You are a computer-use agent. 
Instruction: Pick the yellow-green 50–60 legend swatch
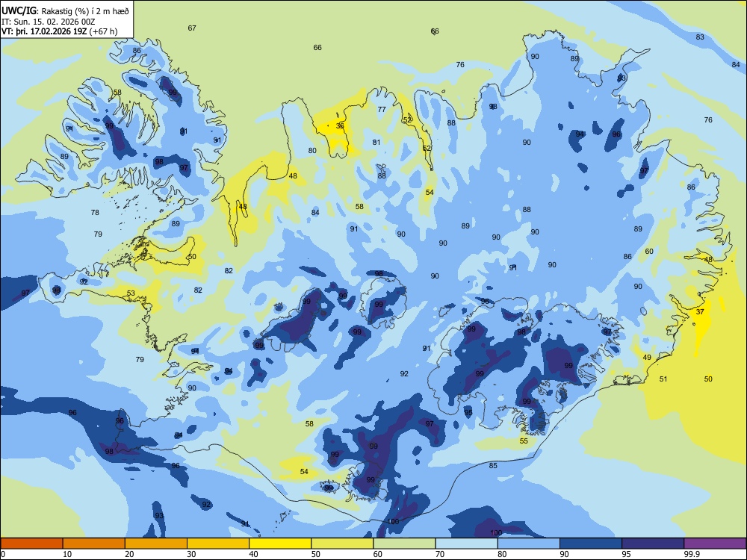click(x=343, y=544)
